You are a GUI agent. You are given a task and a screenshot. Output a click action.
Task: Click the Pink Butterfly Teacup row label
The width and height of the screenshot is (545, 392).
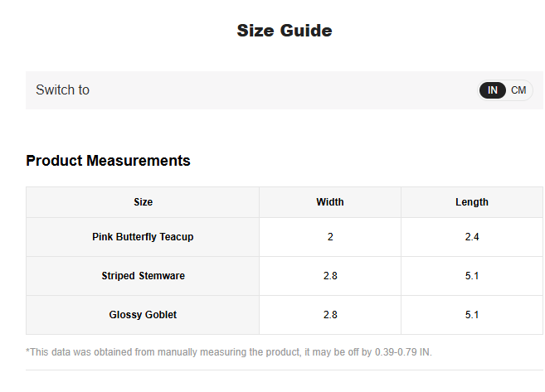coord(143,237)
